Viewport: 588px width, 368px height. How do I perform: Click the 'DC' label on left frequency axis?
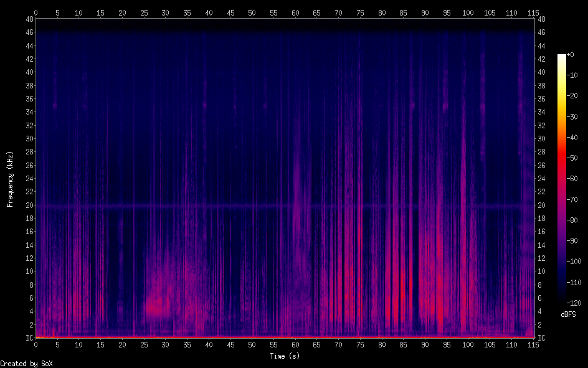point(28,338)
